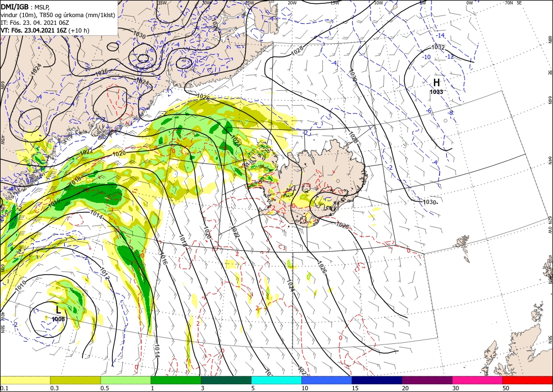Click the "VT: Fös. 23.04.2021 16Z (+10 h)" line
Screen dimensions: 553x392
tap(45, 30)
